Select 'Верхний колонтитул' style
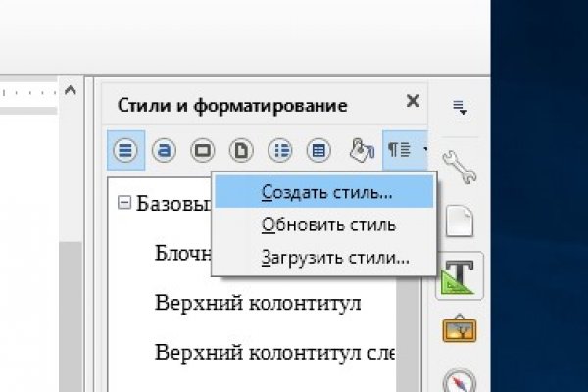This screenshot has width=588, height=392. coord(258,303)
